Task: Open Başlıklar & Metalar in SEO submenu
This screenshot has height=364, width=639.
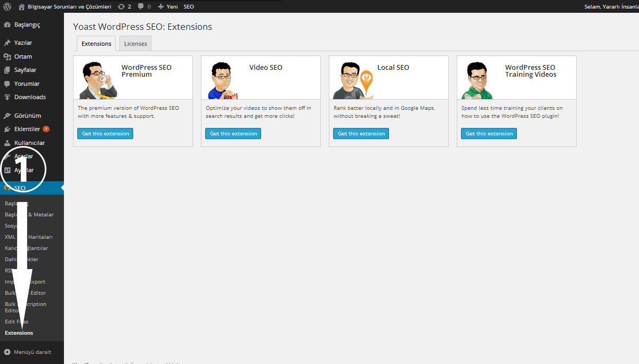Action: (29, 215)
